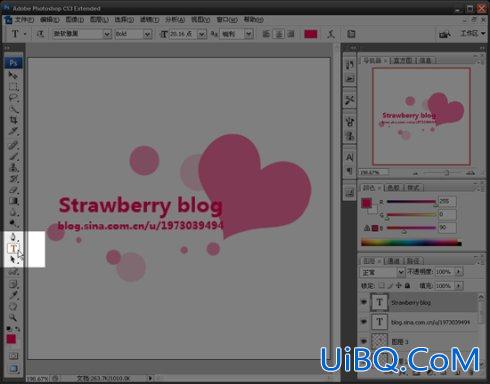Select the Lasso tool
Screen dimensions: 490x384
pos(13,98)
